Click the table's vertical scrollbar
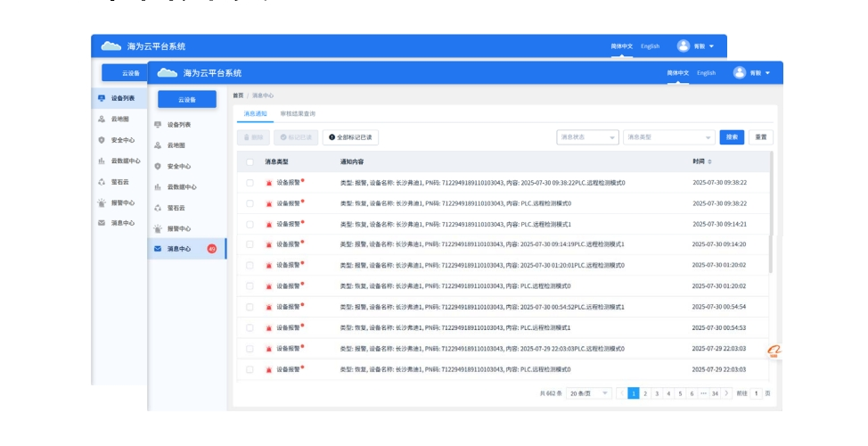This screenshot has width=868, height=446. coord(771,212)
